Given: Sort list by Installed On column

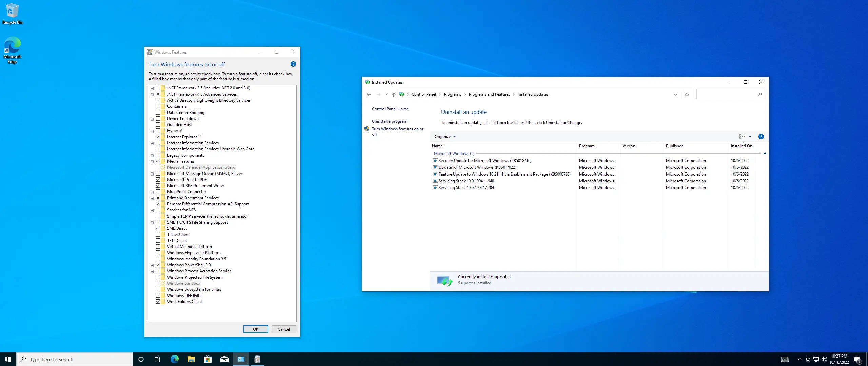Looking at the screenshot, I should click(741, 146).
